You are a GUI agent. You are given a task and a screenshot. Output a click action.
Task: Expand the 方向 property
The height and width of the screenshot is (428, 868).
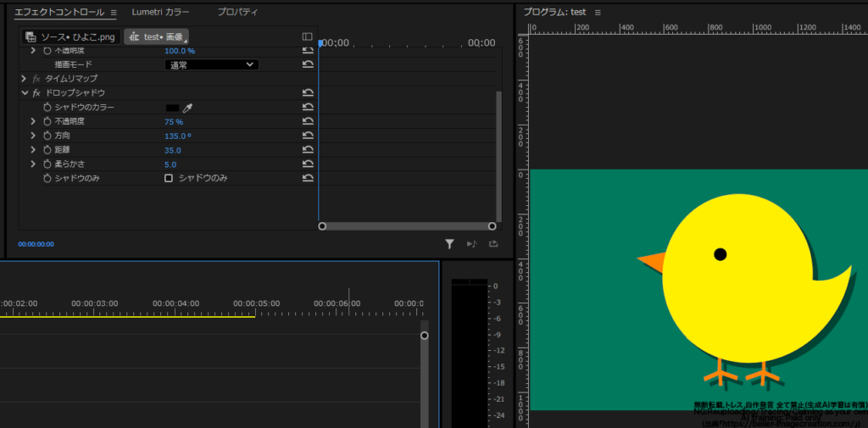coord(33,136)
